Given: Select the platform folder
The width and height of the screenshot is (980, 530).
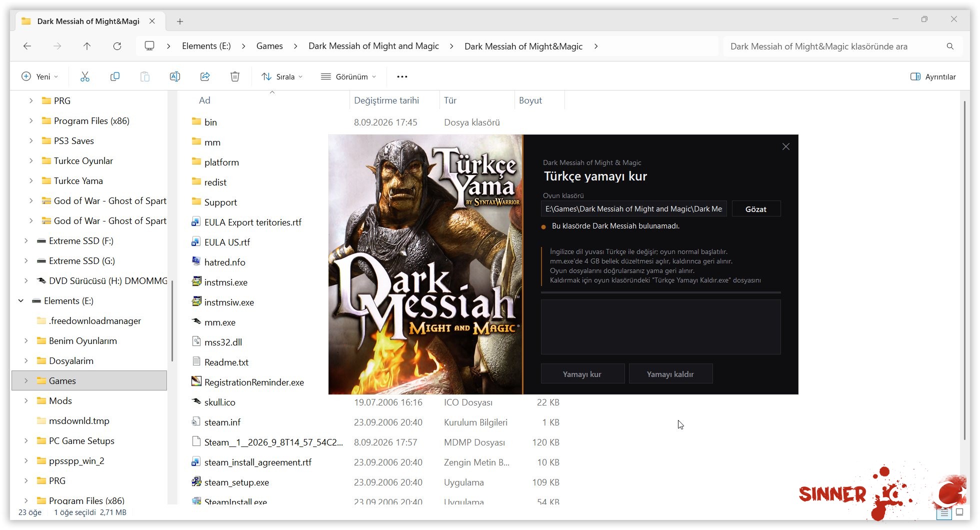Looking at the screenshot, I should click(221, 162).
